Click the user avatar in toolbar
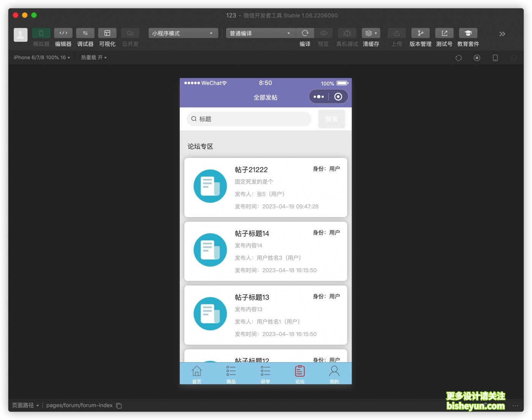Image resolution: width=532 pixels, height=420 pixels. [x=21, y=35]
